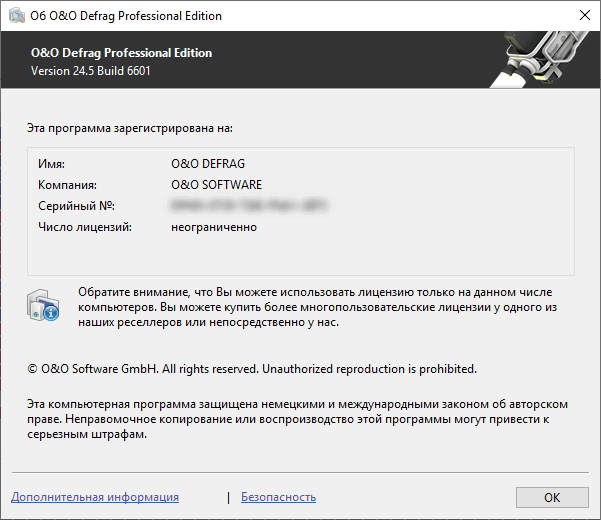
Task: Click the license info computer icon
Action: click(43, 305)
